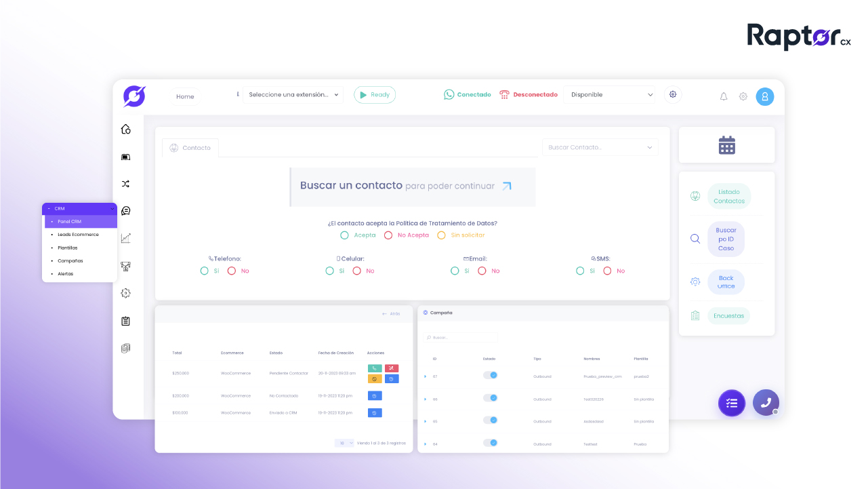Choose No under Celular

pos(356,271)
